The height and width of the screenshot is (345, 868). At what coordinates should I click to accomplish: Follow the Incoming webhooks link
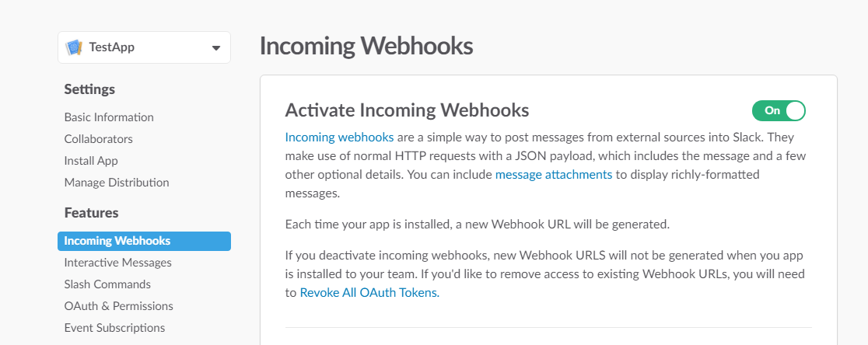(339, 138)
